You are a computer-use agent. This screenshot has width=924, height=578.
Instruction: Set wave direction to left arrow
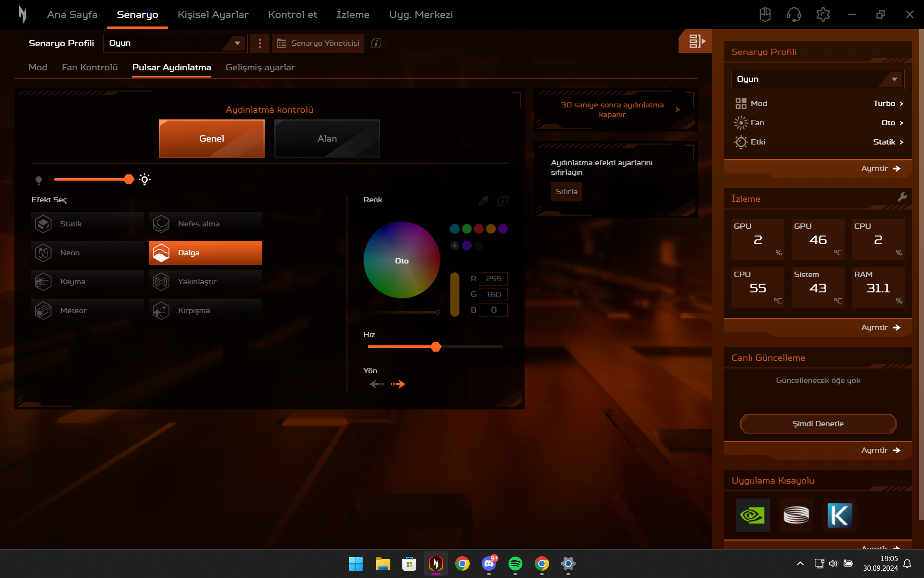376,384
